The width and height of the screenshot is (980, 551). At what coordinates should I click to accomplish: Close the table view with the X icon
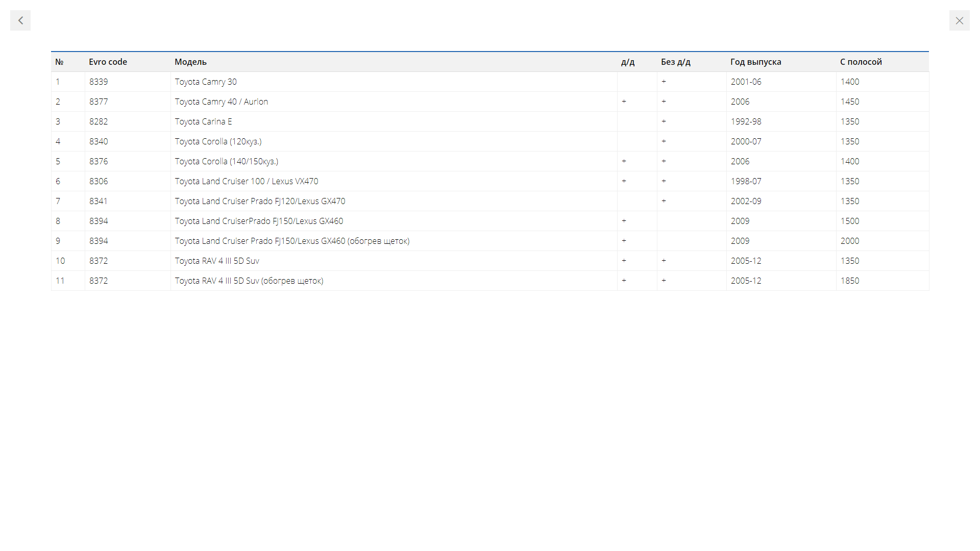[960, 20]
